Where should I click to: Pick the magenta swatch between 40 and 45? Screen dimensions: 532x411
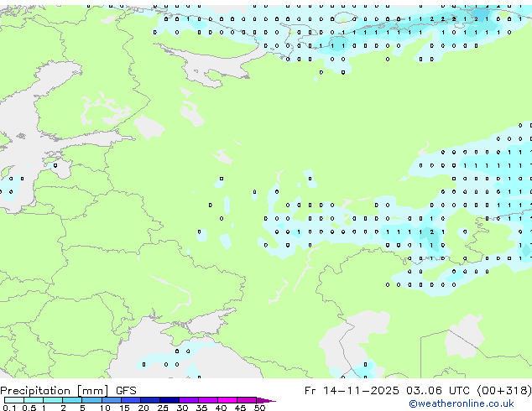tap(227, 400)
